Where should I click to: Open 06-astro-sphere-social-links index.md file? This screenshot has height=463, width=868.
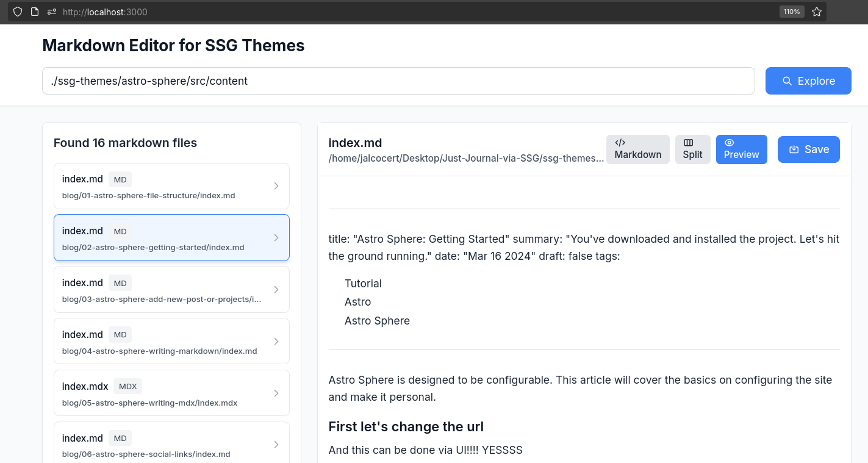click(171, 442)
